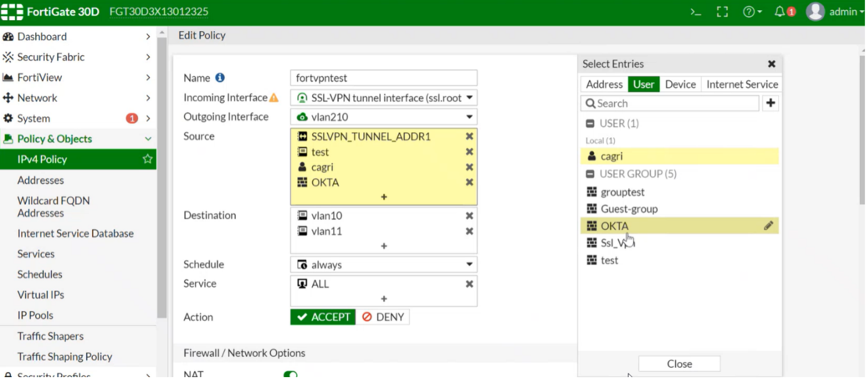Open Incoming Interface dropdown
This screenshot has height=379, width=868.
tap(384, 98)
